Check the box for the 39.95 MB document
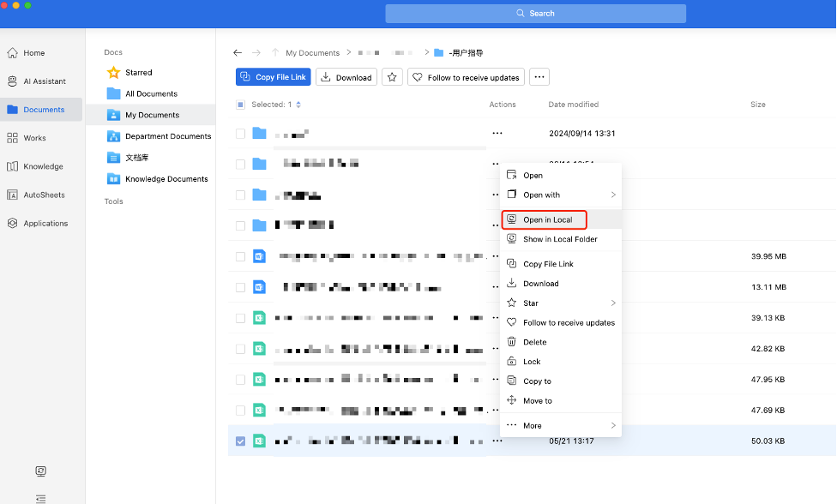The width and height of the screenshot is (837, 504). click(240, 256)
